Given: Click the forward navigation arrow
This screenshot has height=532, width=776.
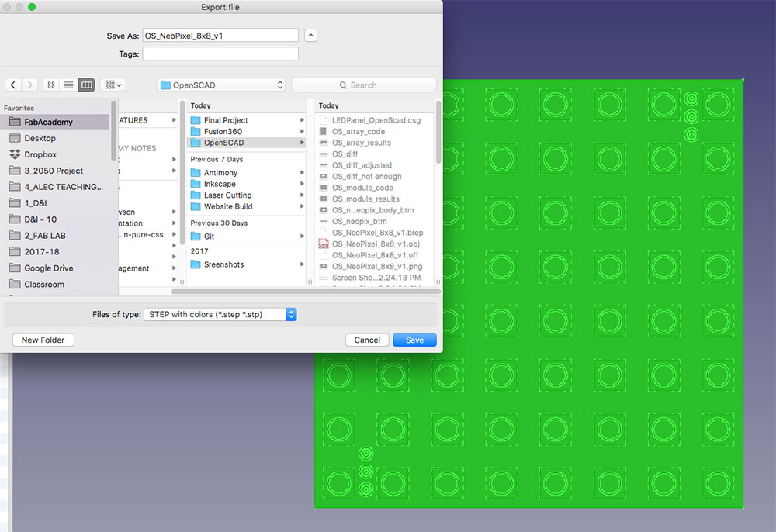Looking at the screenshot, I should coord(29,85).
